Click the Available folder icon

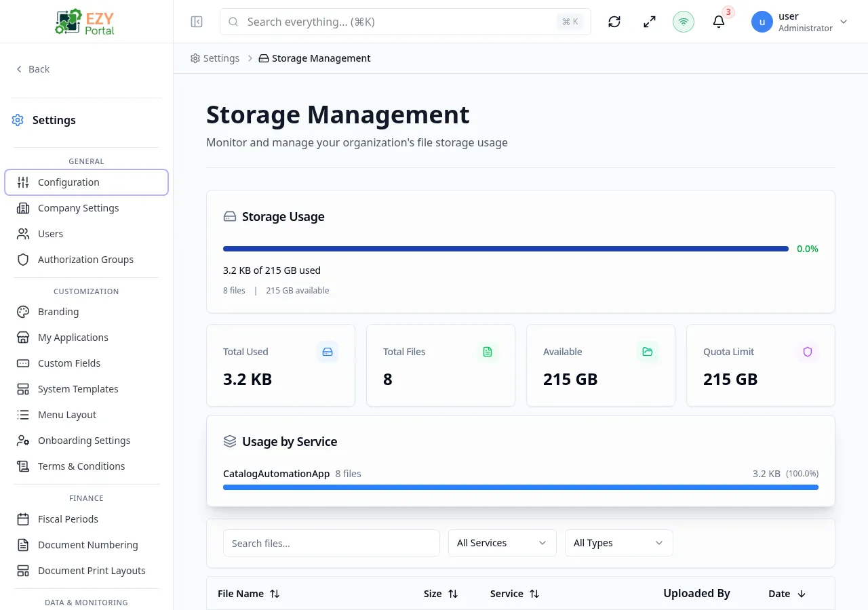pyautogui.click(x=648, y=352)
